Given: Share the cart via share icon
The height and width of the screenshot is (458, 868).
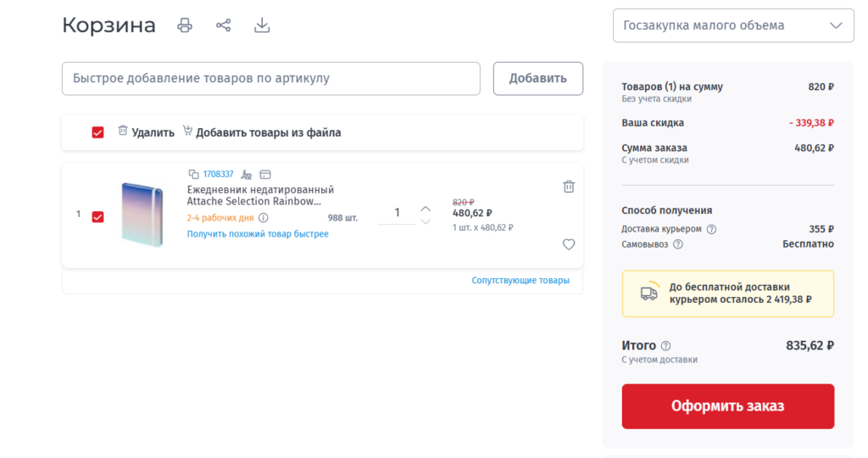Looking at the screenshot, I should (x=223, y=25).
